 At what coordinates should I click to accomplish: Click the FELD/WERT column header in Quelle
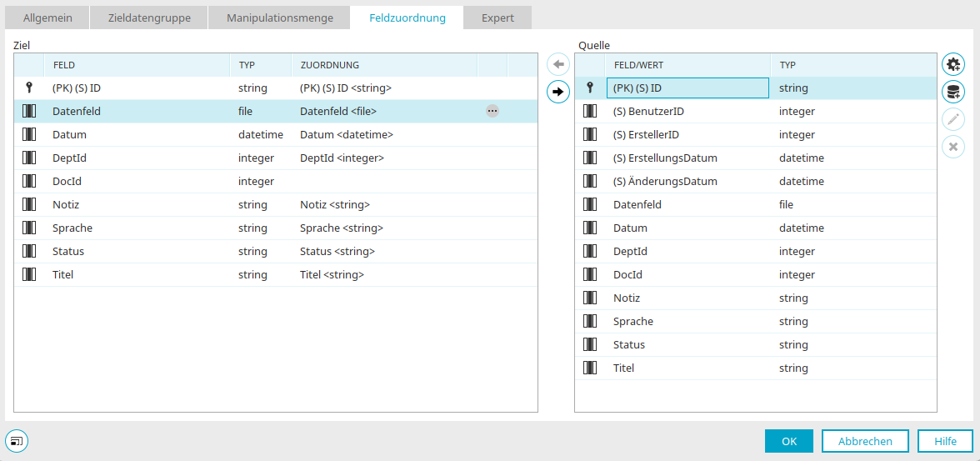pos(687,65)
